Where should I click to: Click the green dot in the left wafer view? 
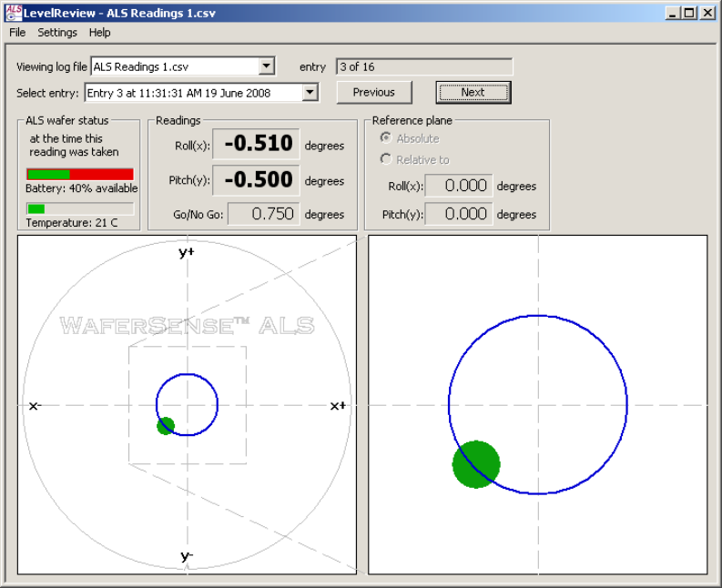166,426
